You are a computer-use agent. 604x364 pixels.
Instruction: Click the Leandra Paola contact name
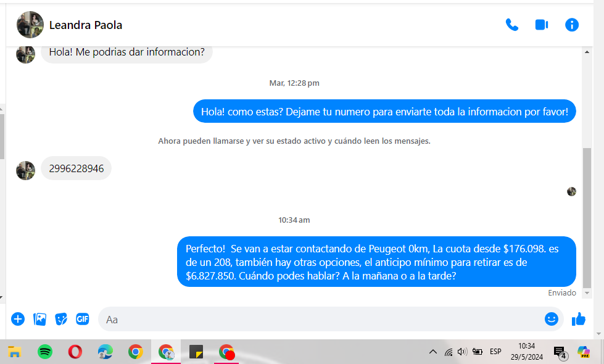(86, 25)
